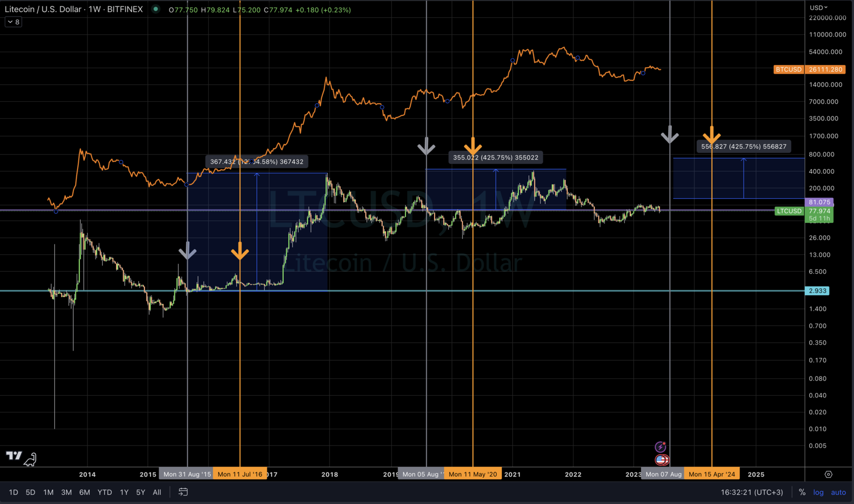Click the 2014 time axis label
The height and width of the screenshot is (504, 854).
(87, 474)
